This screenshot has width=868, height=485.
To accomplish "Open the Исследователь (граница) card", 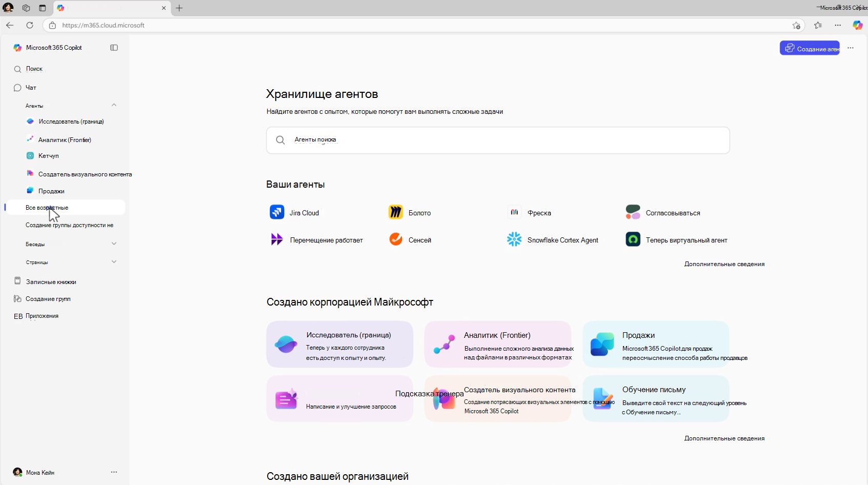I will (x=339, y=344).
